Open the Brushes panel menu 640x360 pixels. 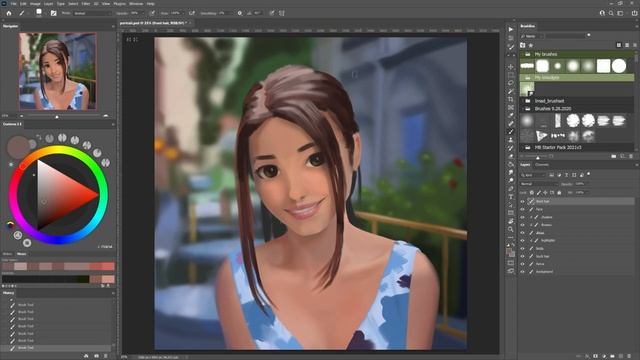tap(636, 26)
